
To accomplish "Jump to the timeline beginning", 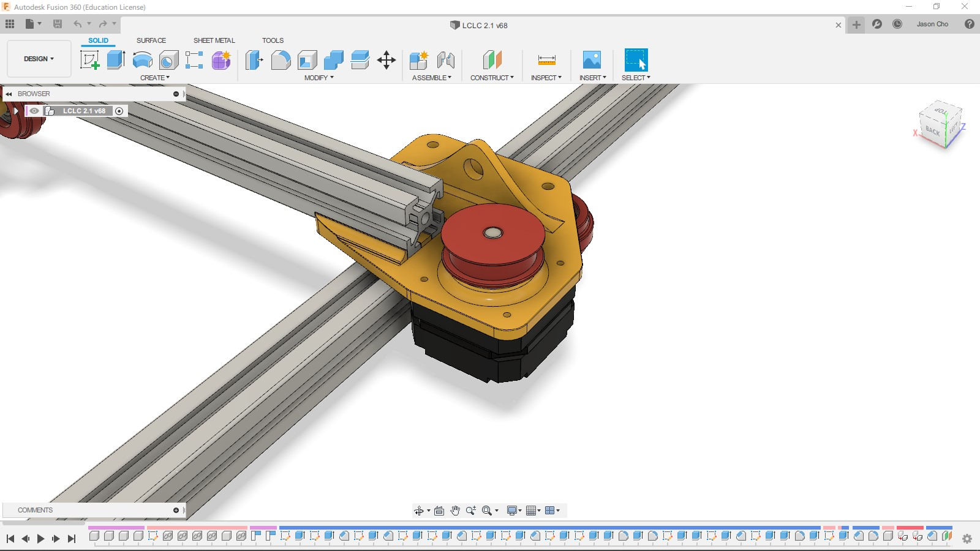I will 10,539.
